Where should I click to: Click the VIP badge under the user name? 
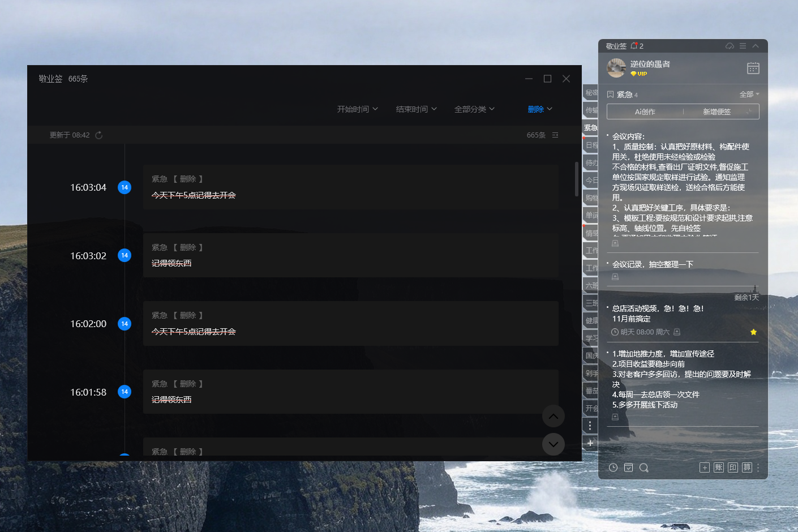click(x=639, y=74)
